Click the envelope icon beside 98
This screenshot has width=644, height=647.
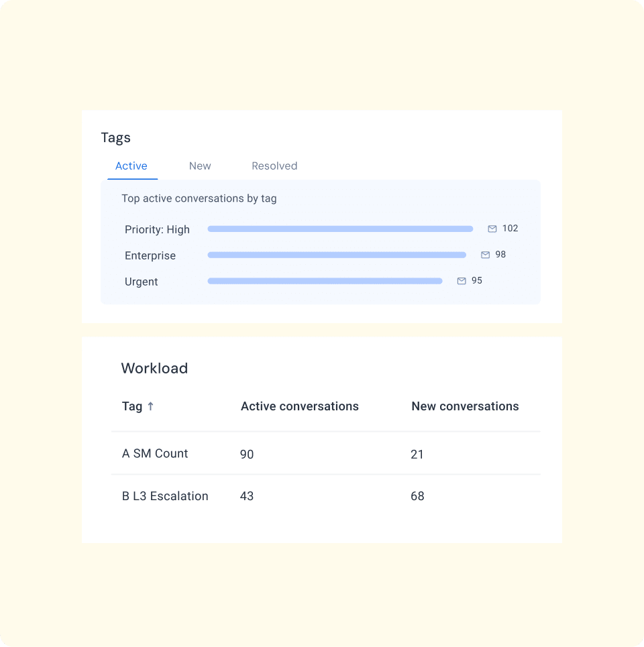tap(486, 255)
